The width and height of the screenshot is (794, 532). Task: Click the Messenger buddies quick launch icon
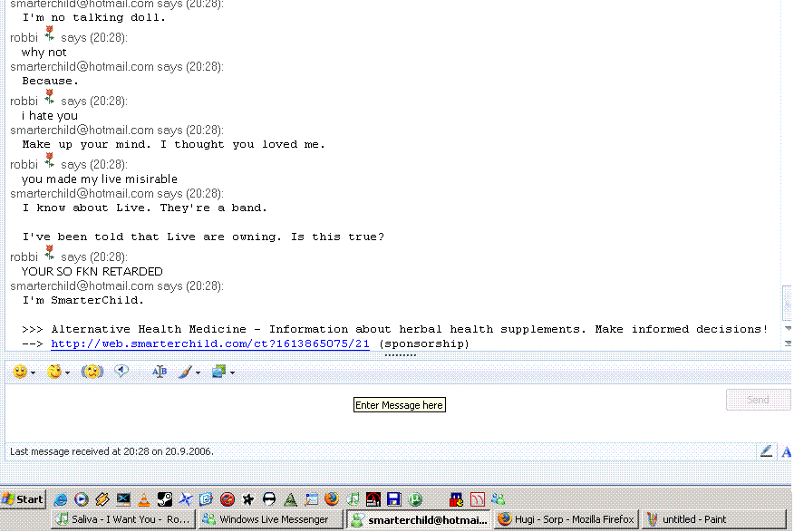click(x=499, y=499)
